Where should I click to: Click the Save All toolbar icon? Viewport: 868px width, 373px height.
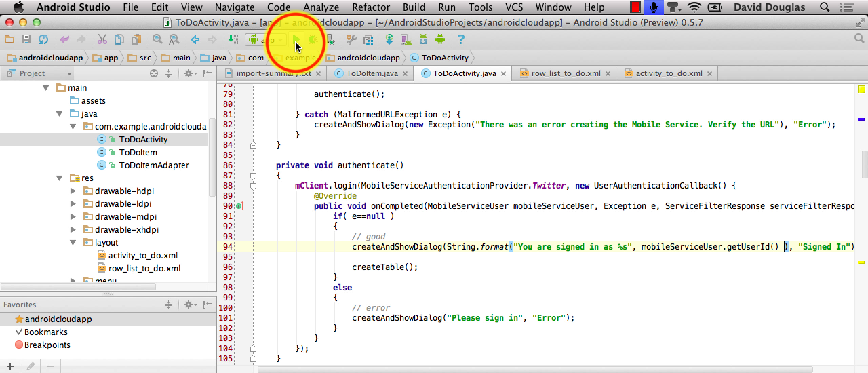click(x=26, y=39)
